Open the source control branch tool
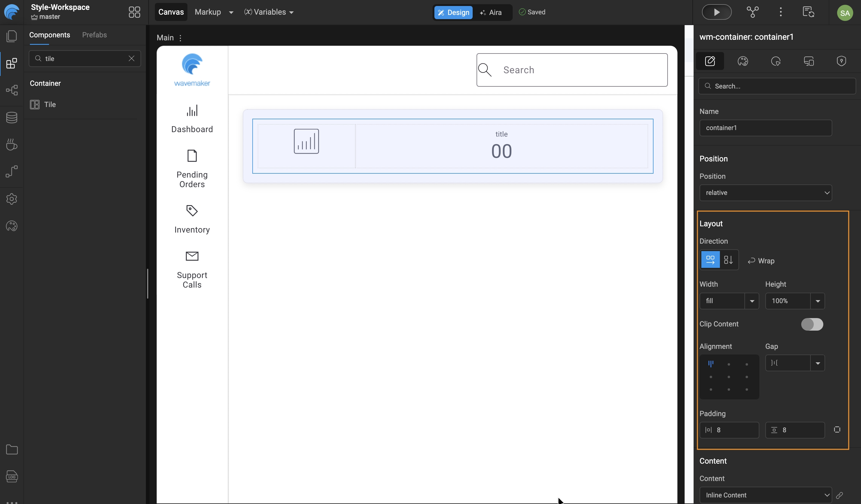 tap(753, 12)
